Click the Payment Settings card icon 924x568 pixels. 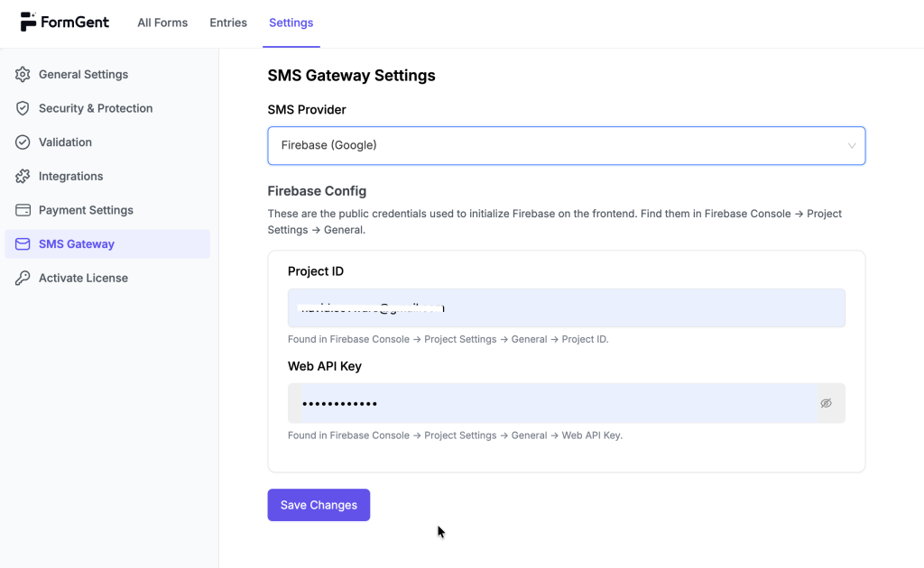23,210
